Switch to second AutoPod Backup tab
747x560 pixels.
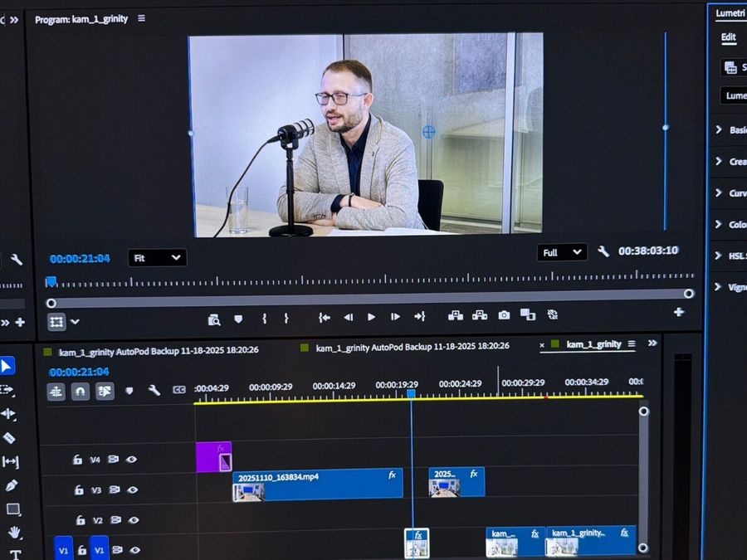(x=413, y=346)
